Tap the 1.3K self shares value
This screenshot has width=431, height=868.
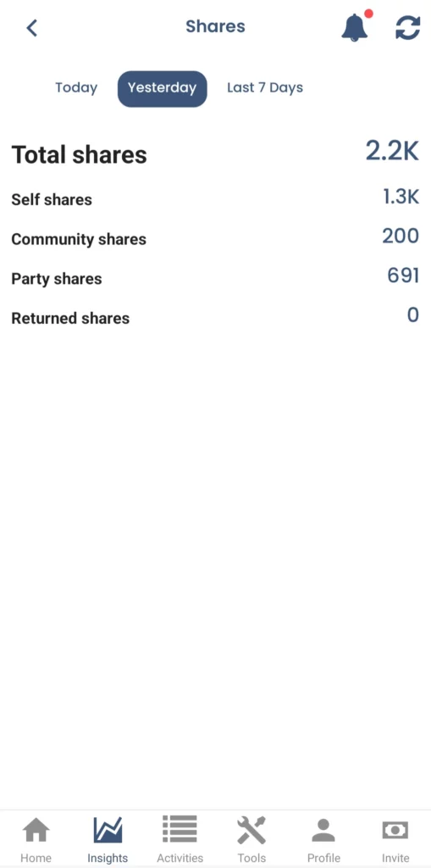401,197
